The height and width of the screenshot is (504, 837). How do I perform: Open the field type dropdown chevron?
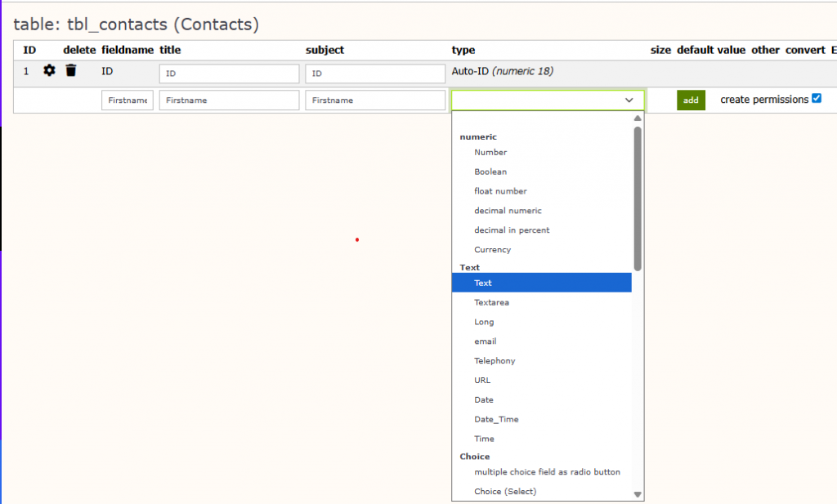pos(629,100)
